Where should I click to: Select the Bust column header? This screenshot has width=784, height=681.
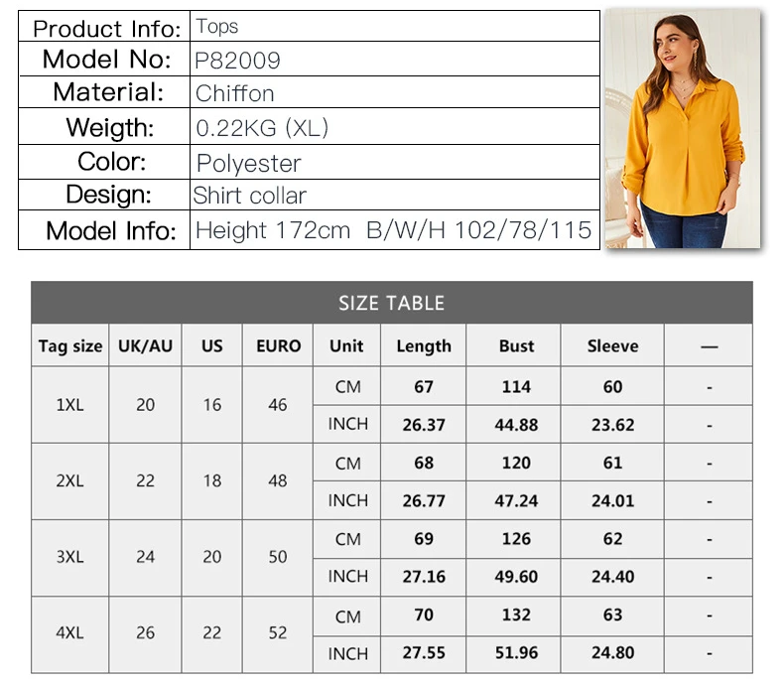(516, 345)
